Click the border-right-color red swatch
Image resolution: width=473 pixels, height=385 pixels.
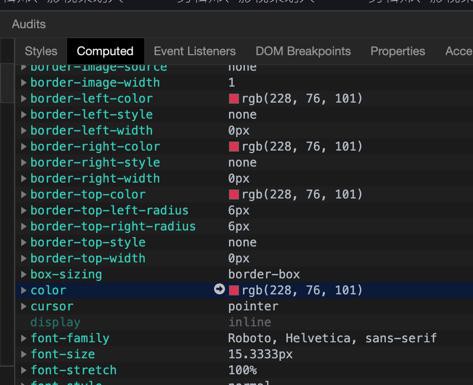coord(234,147)
